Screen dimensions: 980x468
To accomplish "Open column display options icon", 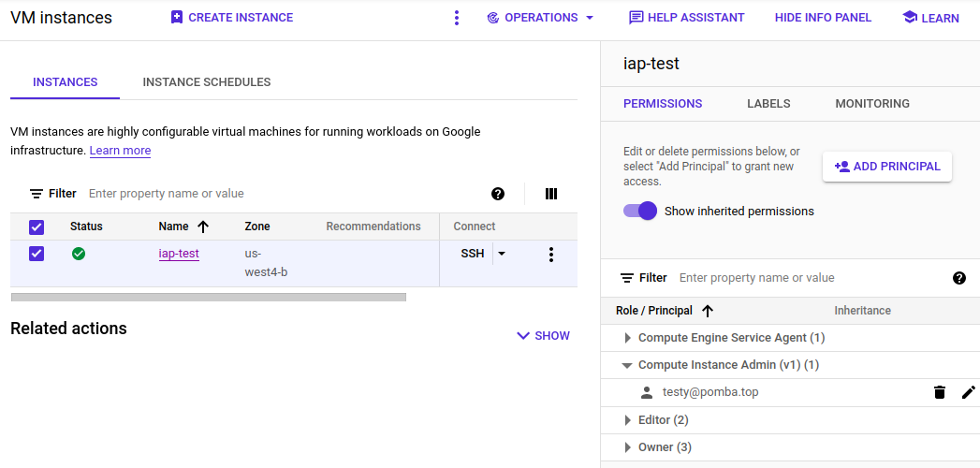I will [x=551, y=194].
